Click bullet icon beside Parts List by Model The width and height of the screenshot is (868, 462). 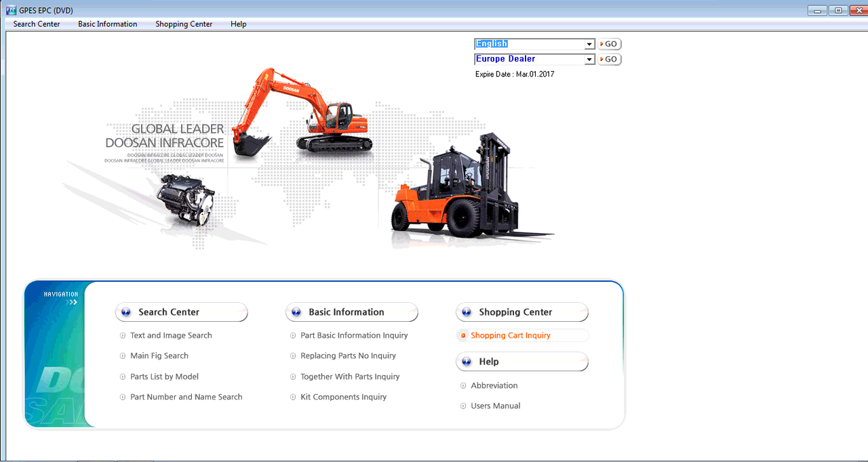(x=123, y=377)
